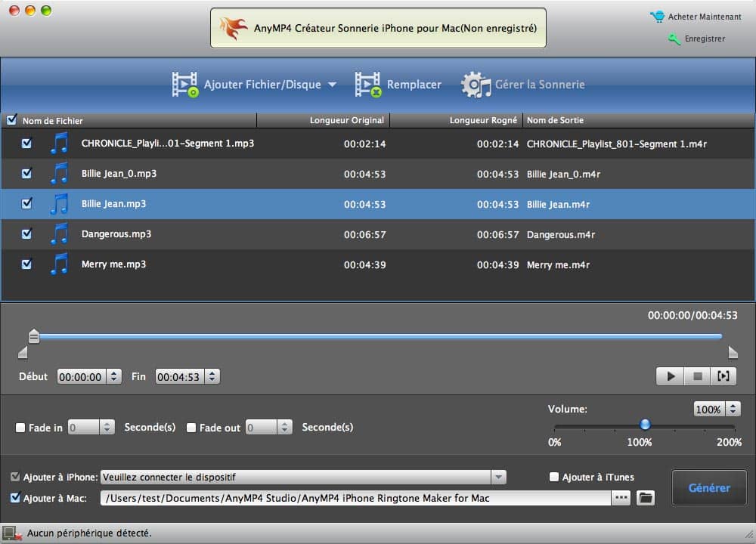Open the iPhone device dropdown

(x=498, y=477)
